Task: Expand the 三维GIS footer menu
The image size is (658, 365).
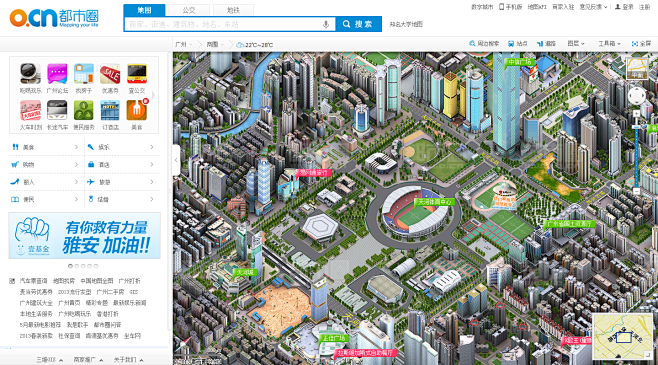Action: (50, 360)
